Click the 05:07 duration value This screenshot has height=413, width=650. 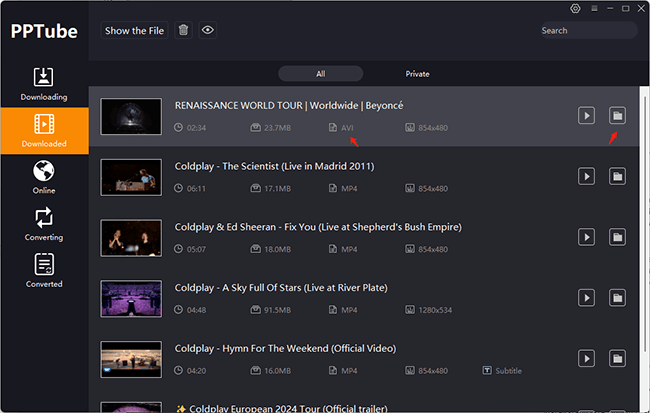click(x=196, y=249)
